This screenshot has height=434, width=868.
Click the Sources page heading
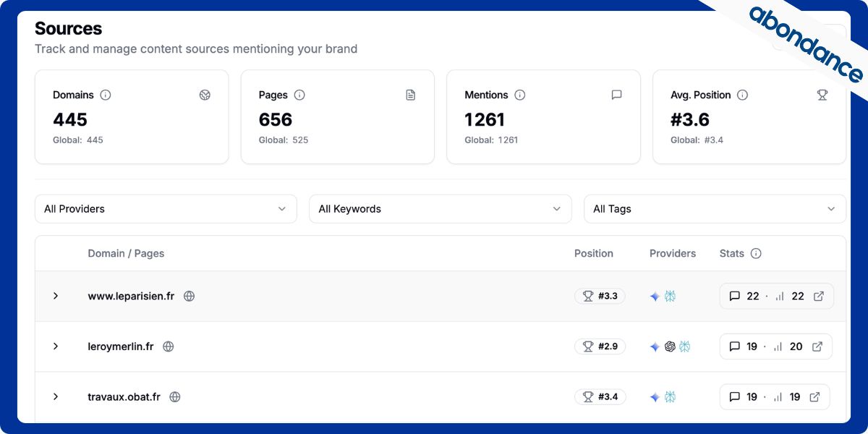[x=68, y=28]
